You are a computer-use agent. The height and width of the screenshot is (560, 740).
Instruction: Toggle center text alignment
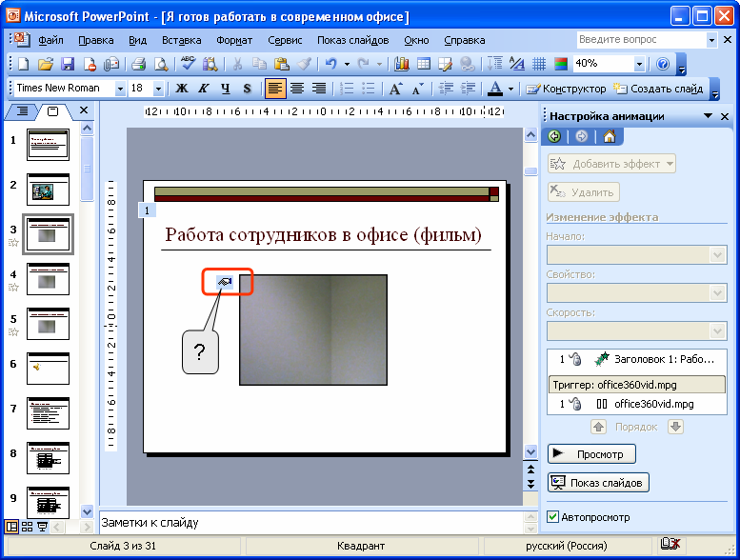tap(297, 89)
